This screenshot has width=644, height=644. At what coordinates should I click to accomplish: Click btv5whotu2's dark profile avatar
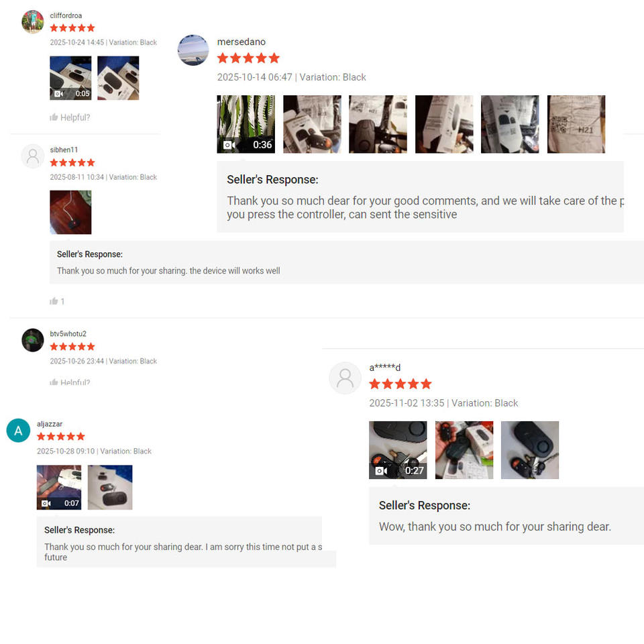pos(32,340)
